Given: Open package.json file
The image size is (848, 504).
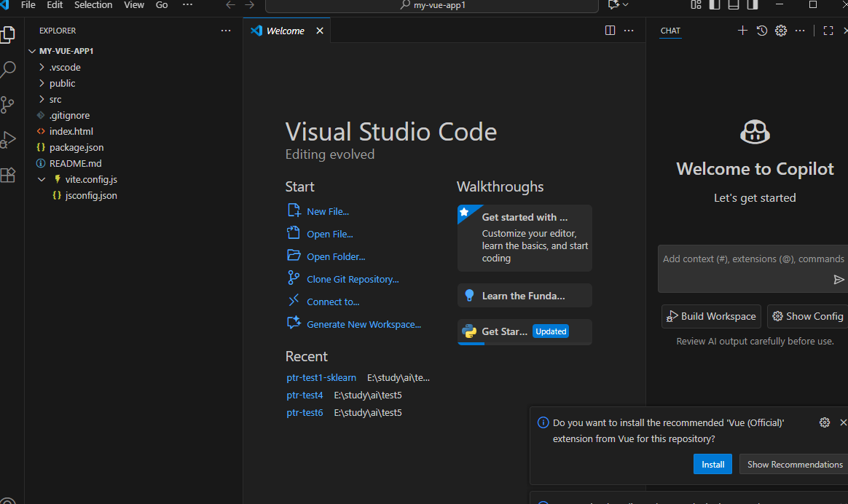Looking at the screenshot, I should point(76,147).
